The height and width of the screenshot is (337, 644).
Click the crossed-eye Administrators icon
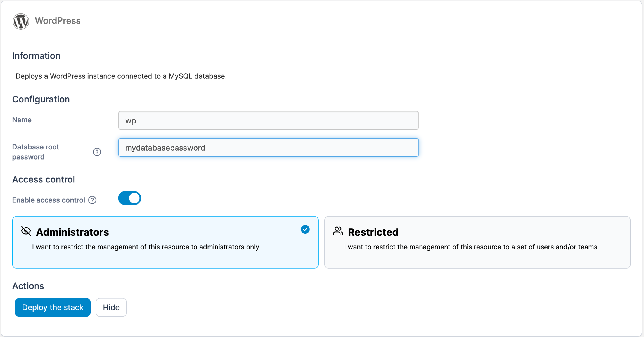(26, 231)
